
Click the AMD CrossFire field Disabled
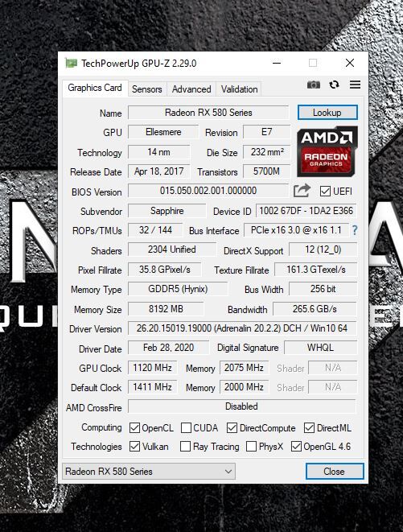point(242,406)
